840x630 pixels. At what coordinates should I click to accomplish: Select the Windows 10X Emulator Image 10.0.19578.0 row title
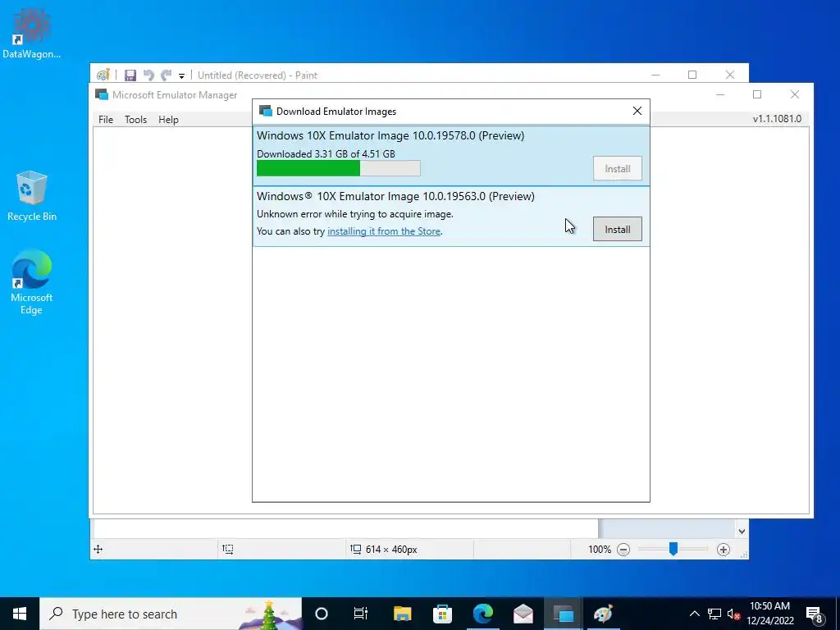pyautogui.click(x=390, y=135)
